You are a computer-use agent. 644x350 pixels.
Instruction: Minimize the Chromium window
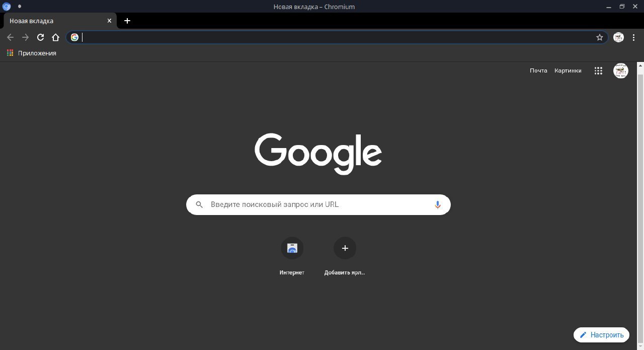[x=609, y=7]
